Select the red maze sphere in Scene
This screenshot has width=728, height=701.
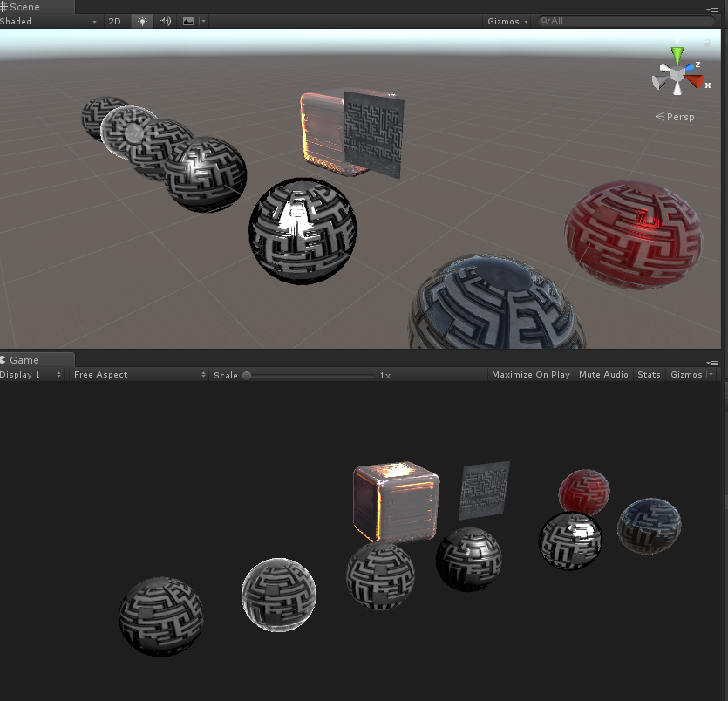click(634, 235)
